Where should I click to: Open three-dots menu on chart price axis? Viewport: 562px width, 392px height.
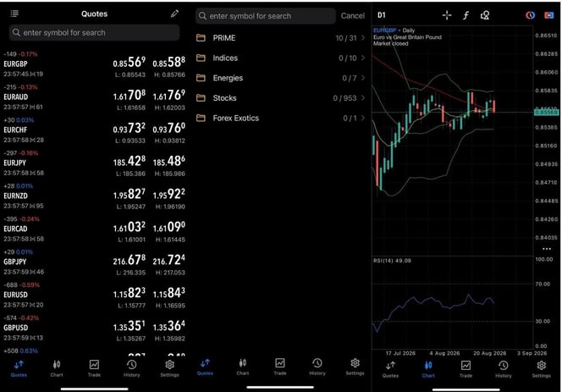coord(547,249)
